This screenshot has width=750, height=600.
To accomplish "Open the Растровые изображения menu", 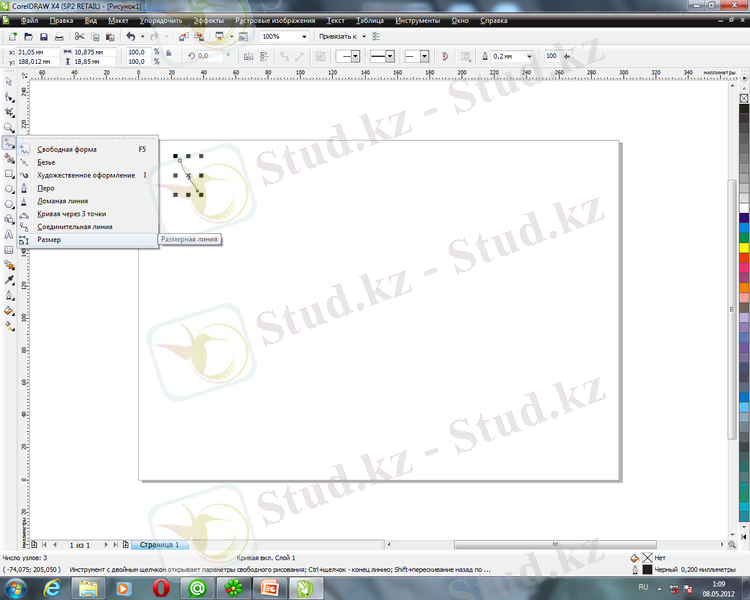I will click(x=275, y=21).
